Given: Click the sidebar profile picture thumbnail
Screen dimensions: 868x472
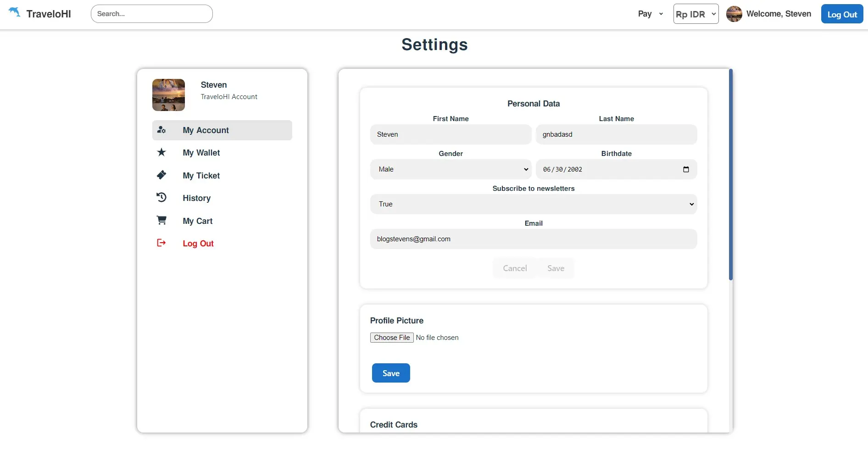Looking at the screenshot, I should 168,95.
